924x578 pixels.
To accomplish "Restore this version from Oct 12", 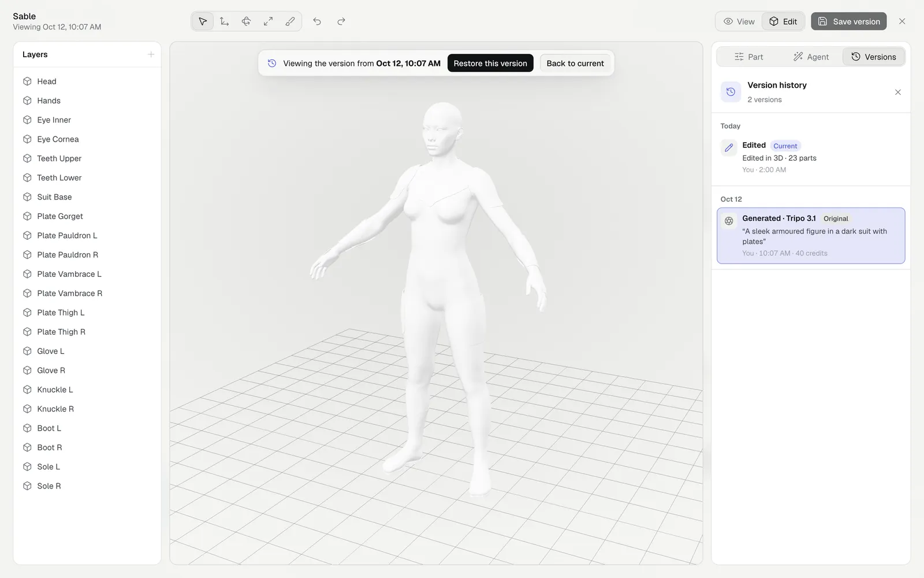I will pos(490,64).
